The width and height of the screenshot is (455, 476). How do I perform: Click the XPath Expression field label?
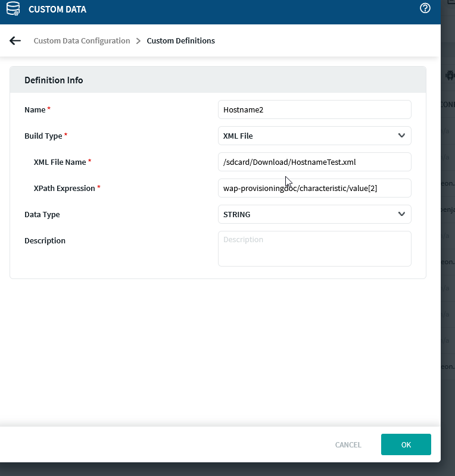coord(64,188)
